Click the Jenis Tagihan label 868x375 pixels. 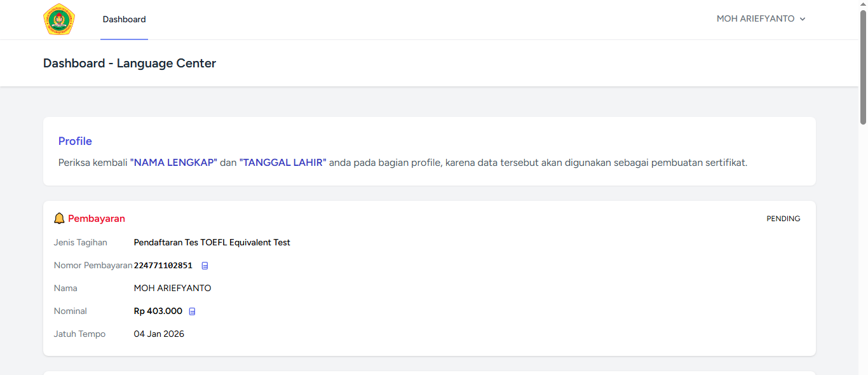coord(80,243)
